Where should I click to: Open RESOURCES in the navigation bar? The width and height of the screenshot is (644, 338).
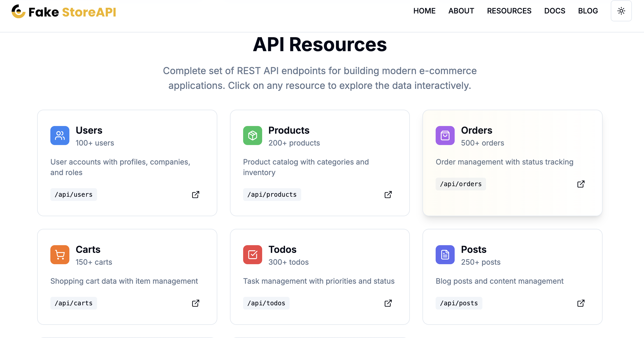tap(509, 11)
